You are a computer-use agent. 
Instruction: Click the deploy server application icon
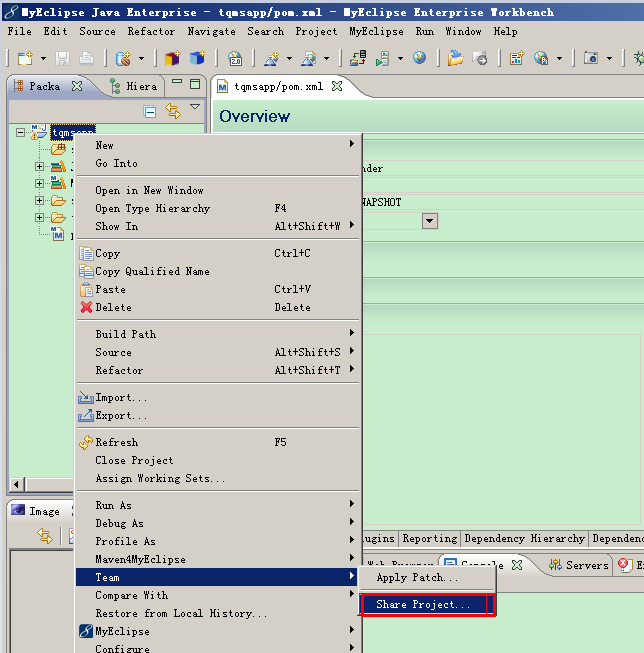pyautogui.click(x=358, y=58)
